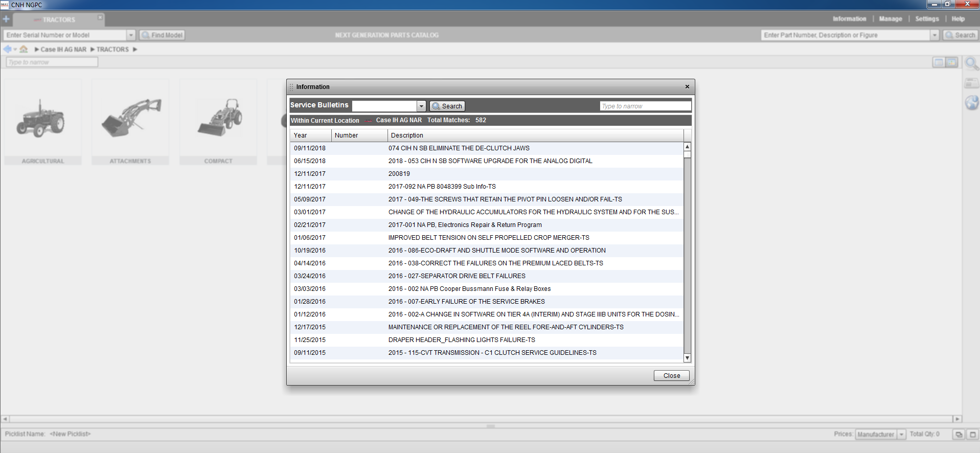Select 'EARLY FAILURE OF THE SERVICE BRAKES' bulletin
Screen dimensions: 980x453
(487, 302)
